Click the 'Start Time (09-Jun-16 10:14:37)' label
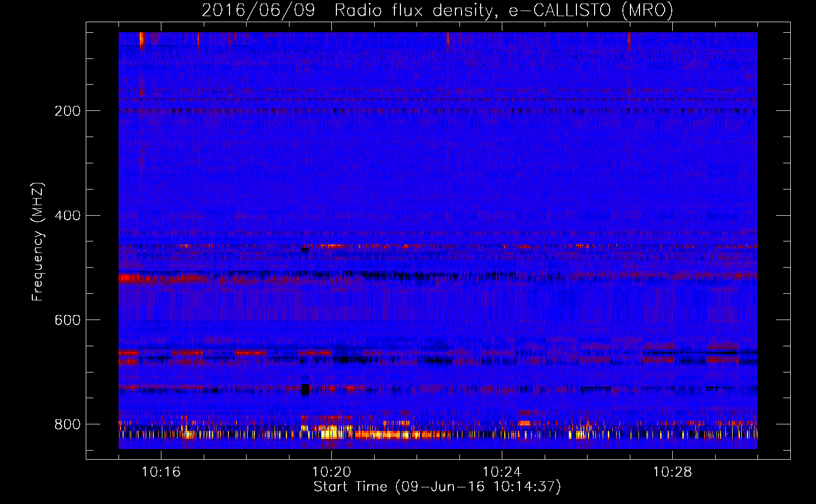 (x=437, y=487)
